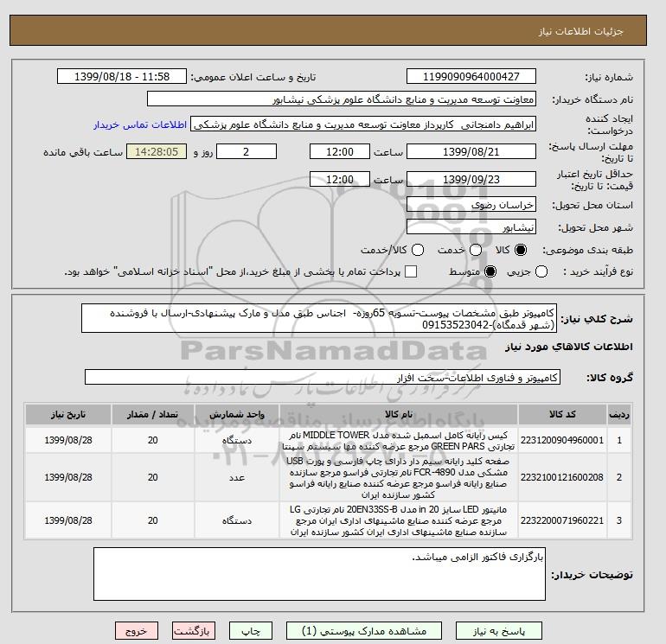Viewport: 666px width, 644px height.
Task: Open اطلاعات تماس خریدار link
Action: [x=140, y=124]
